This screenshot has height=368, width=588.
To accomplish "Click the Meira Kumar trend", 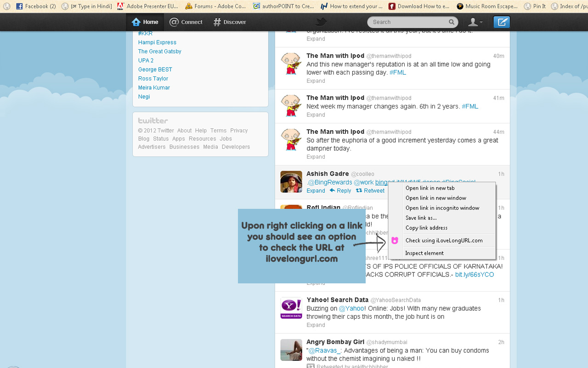I will click(x=154, y=87).
